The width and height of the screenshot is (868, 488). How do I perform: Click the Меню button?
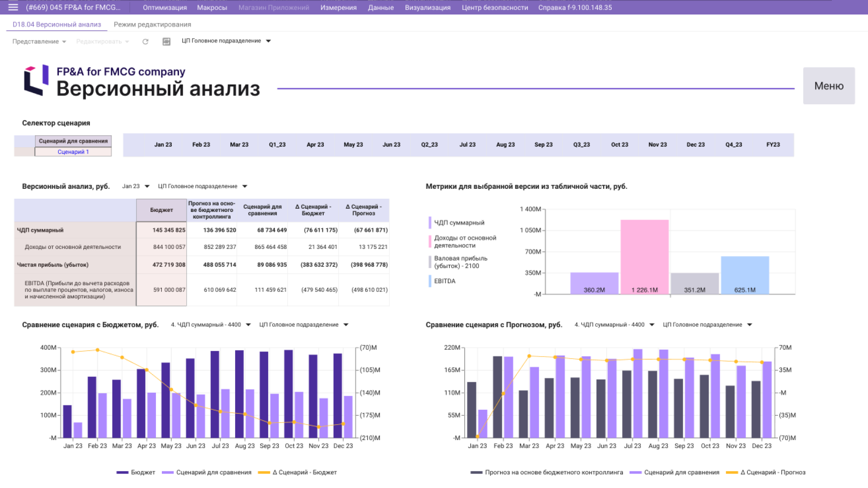[829, 85]
